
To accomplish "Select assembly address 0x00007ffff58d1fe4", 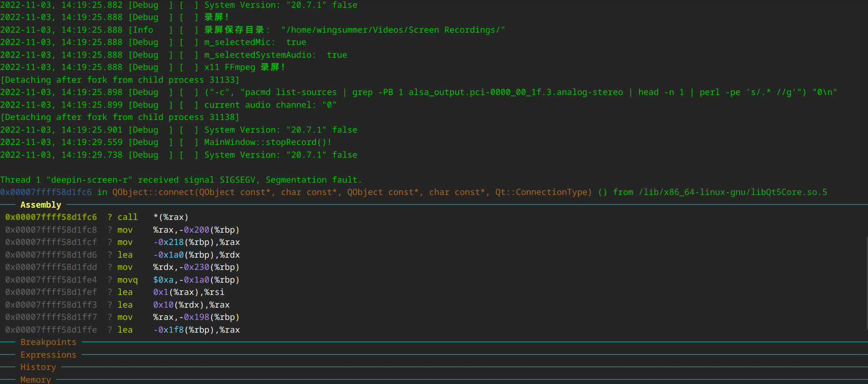I will coord(51,280).
